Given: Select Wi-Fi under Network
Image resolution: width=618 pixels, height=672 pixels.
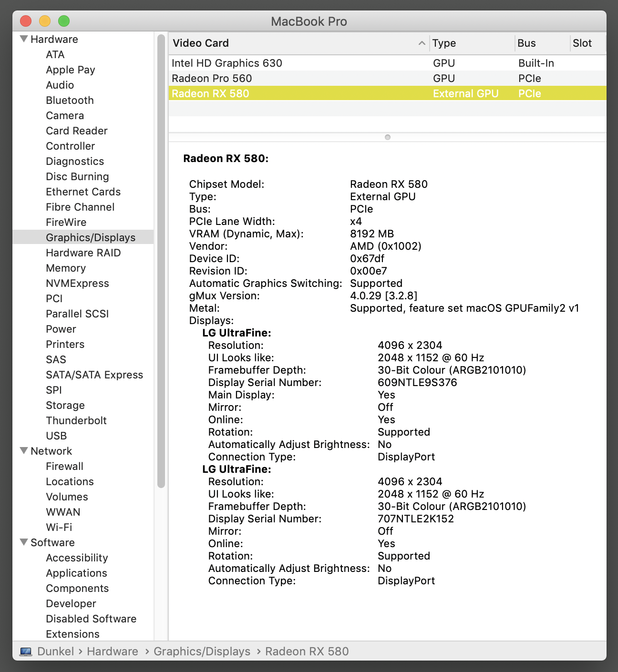Looking at the screenshot, I should pos(59,527).
